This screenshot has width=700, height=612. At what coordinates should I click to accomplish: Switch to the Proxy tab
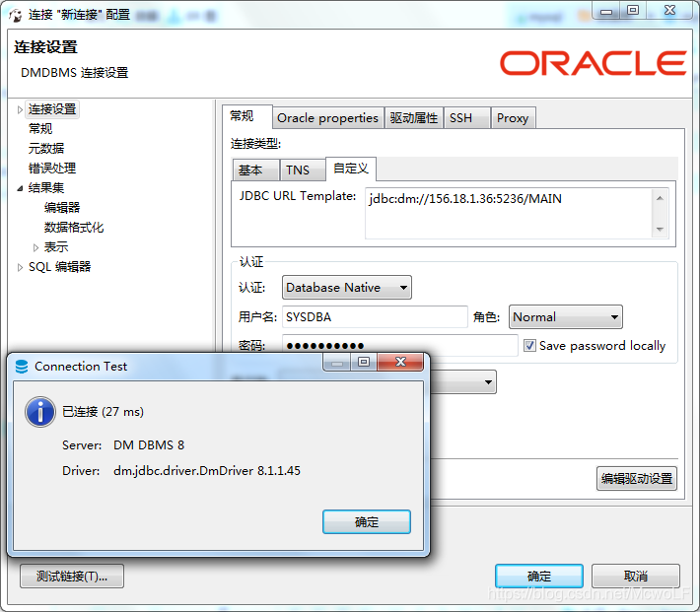513,118
